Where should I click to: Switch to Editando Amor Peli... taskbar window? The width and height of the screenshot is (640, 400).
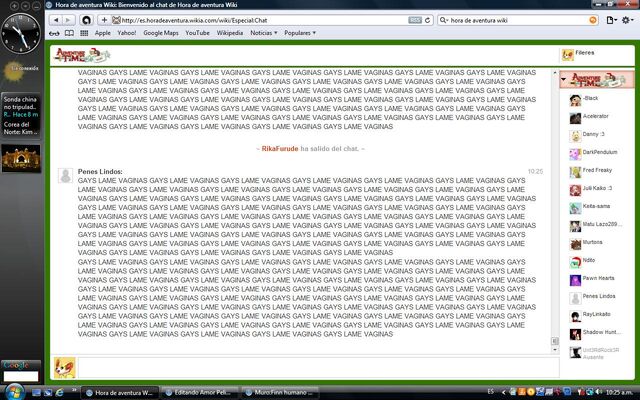pos(199,393)
